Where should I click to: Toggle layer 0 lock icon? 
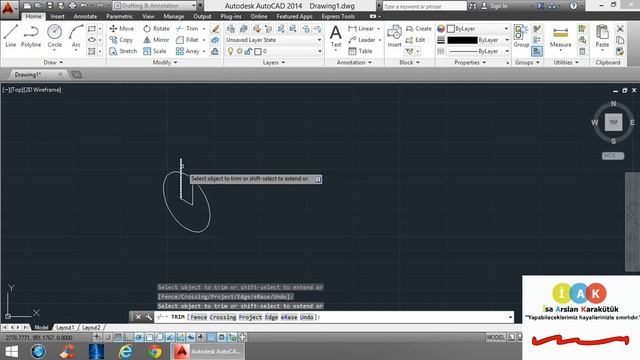tap(248, 51)
